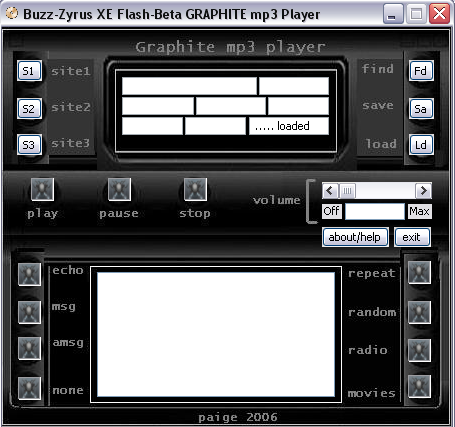
Task: Toggle the repeat spider icon
Action: (419, 273)
